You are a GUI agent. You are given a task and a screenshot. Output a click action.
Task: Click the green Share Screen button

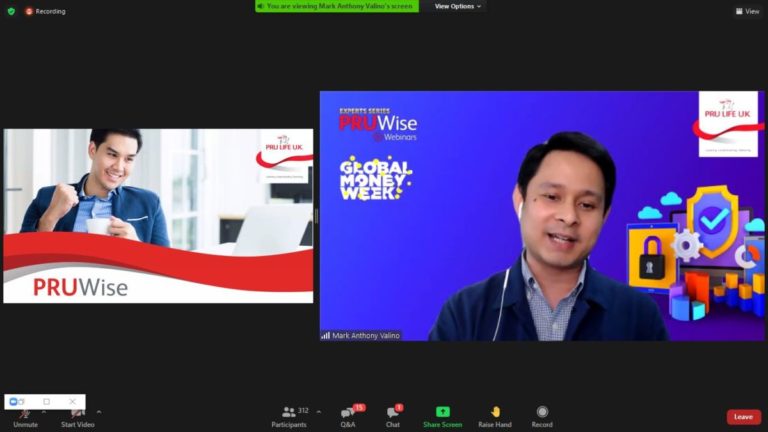point(443,417)
